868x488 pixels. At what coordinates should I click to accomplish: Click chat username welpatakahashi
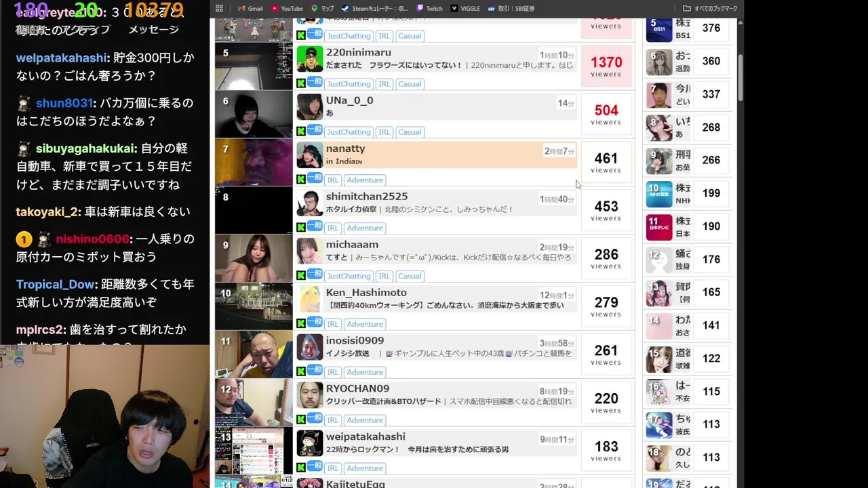(61, 58)
